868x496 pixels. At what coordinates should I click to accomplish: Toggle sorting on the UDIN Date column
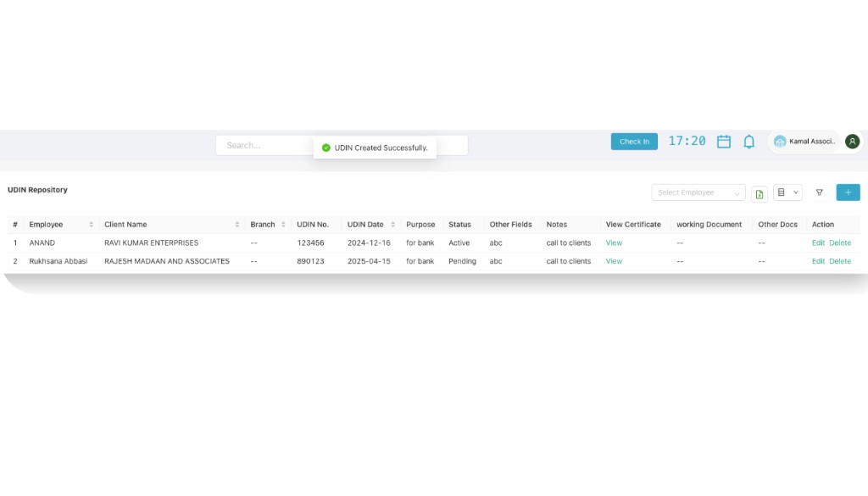[x=392, y=225]
